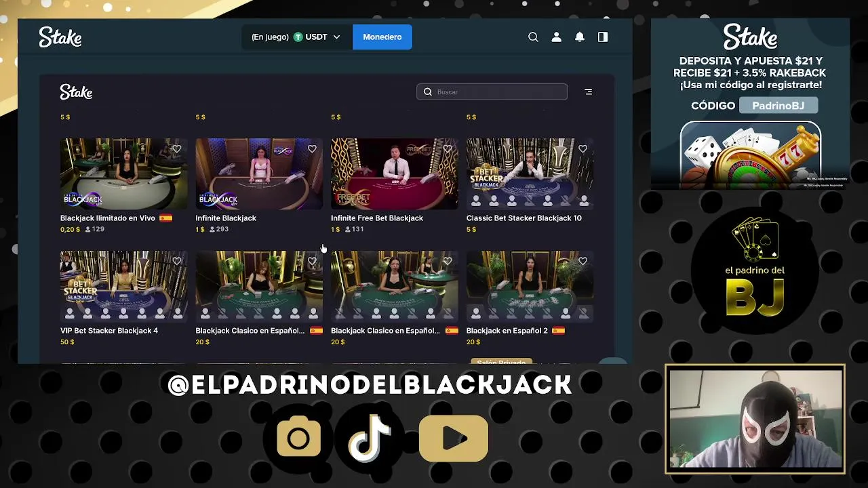Open the filter list icon beside search
This screenshot has height=488, width=868.
click(x=588, y=91)
